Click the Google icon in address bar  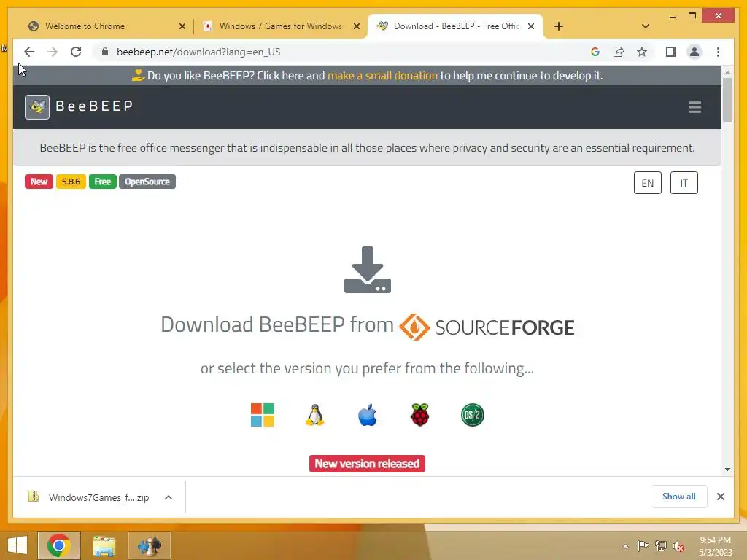pyautogui.click(x=595, y=52)
